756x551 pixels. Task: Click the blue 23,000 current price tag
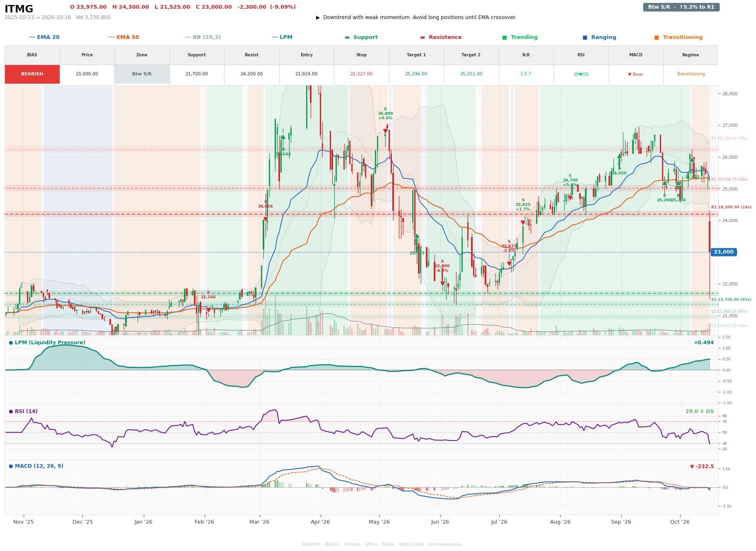[723, 252]
